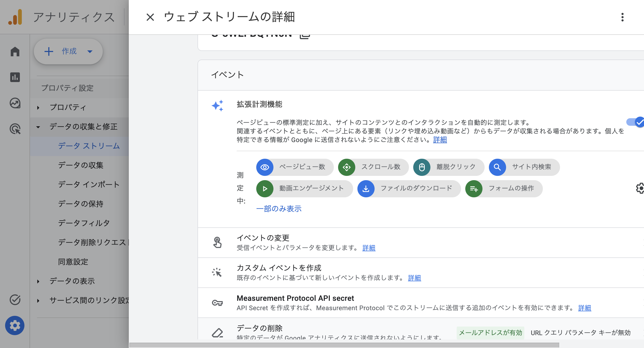The height and width of the screenshot is (348, 644).
Task: Open the カスタム イベントを作成 row
Action: pos(421,273)
